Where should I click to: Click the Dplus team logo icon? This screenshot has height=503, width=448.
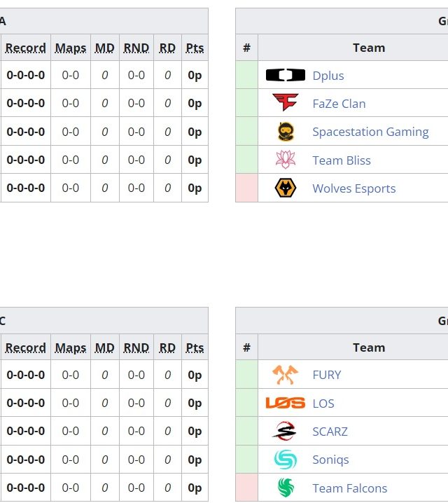click(286, 75)
